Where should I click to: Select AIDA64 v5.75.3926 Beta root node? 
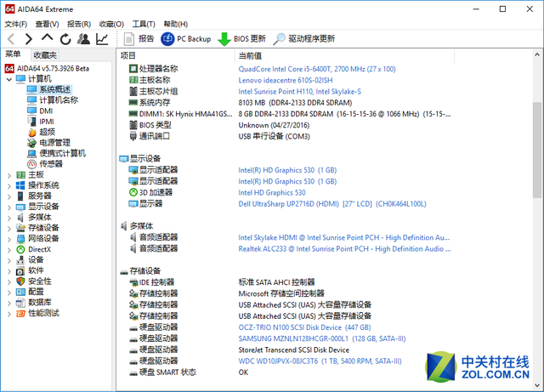pyautogui.click(x=53, y=68)
